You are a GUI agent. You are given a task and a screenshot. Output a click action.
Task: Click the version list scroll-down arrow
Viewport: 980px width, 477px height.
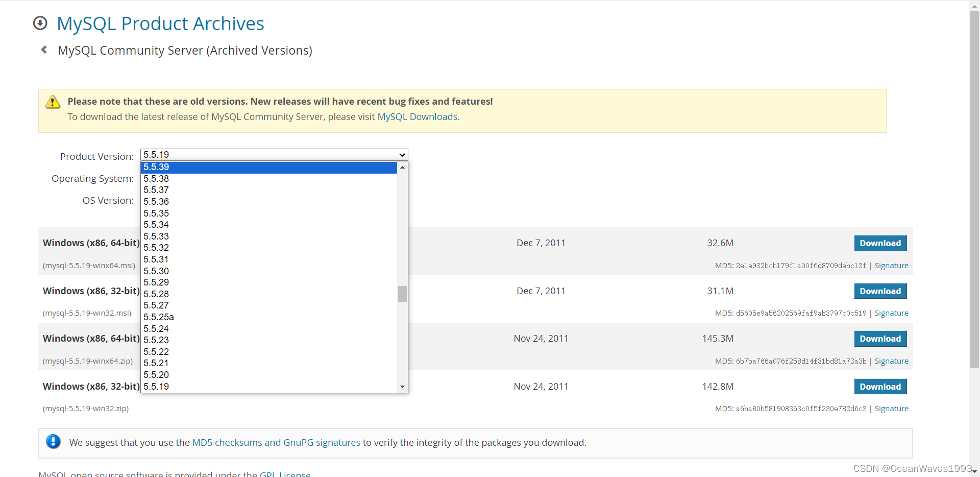[402, 387]
